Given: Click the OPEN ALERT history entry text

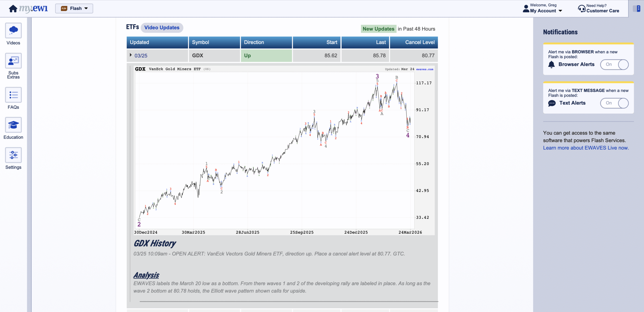Looking at the screenshot, I should (269, 254).
